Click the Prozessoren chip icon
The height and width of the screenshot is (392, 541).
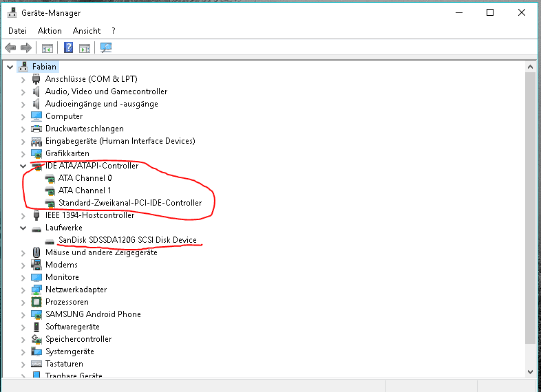(x=36, y=302)
